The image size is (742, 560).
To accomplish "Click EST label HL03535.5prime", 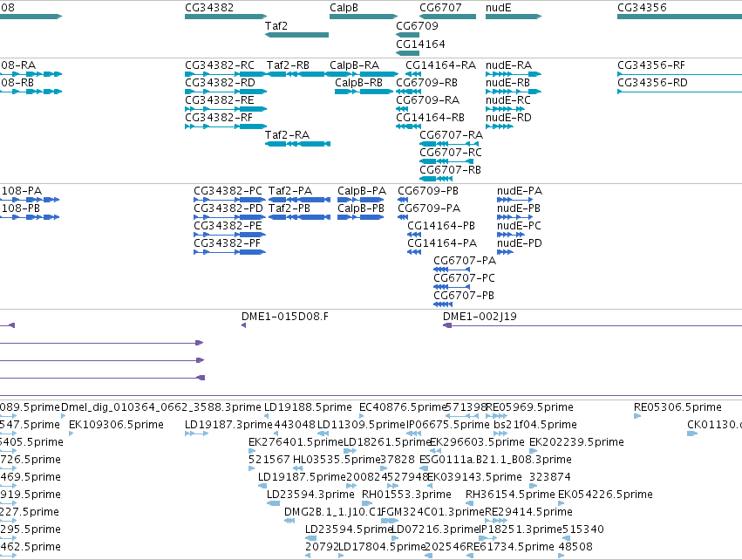I will click(x=337, y=460).
